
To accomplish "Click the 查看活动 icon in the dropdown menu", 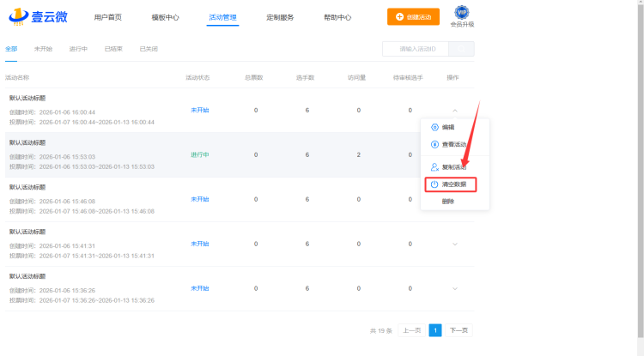I will pyautogui.click(x=434, y=144).
